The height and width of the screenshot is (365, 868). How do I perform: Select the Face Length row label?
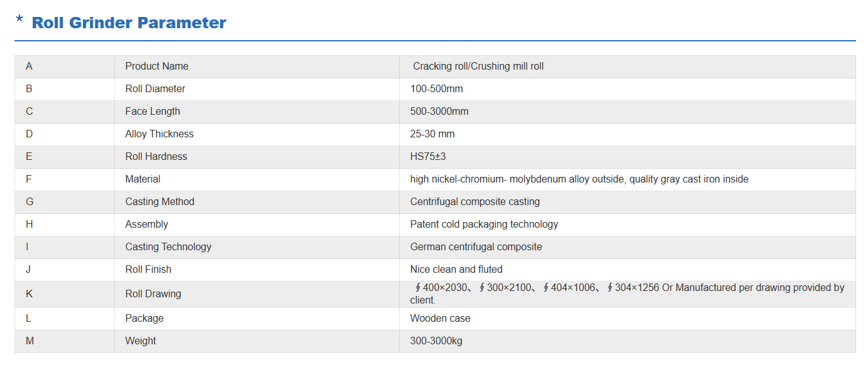point(153,112)
